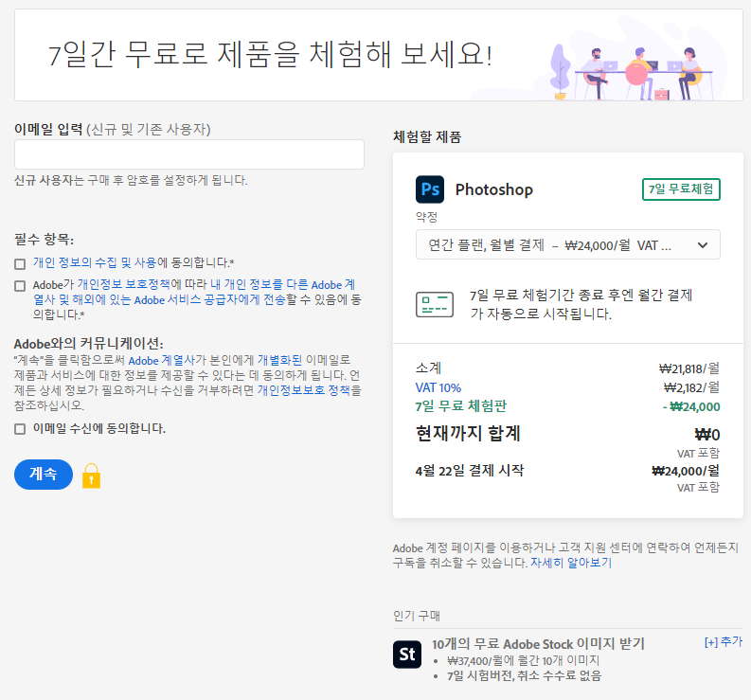This screenshot has height=700, width=751.
Task: Check the 개인 정보의 수집 및 사용 consent box
Action: 20,264
